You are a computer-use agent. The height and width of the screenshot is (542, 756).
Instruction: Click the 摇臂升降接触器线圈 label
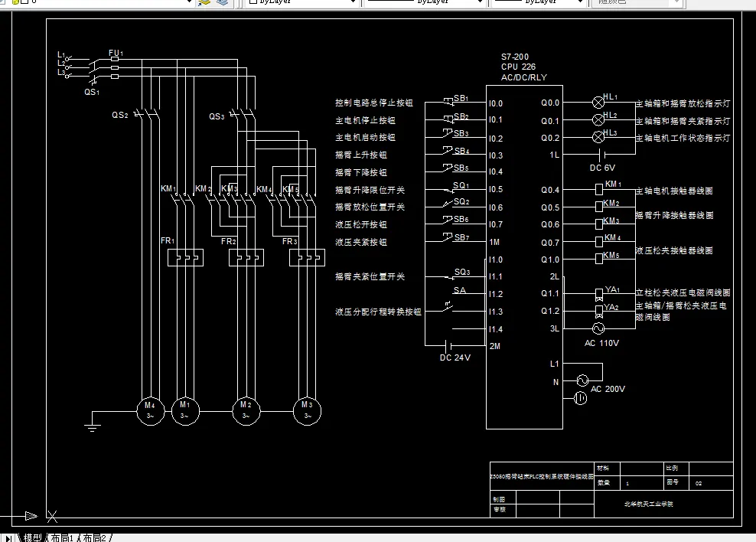coord(674,215)
